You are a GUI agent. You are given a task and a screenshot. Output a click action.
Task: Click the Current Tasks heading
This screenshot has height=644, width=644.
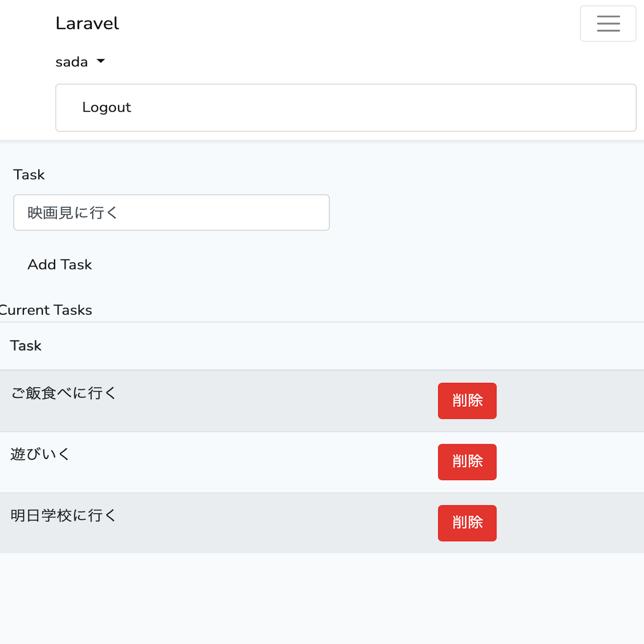coord(46,310)
